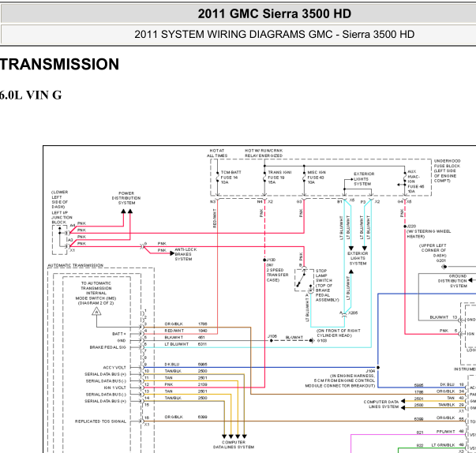
Task: Click the AUTOMATIC TRANSMISSION label
Action: tap(76, 265)
